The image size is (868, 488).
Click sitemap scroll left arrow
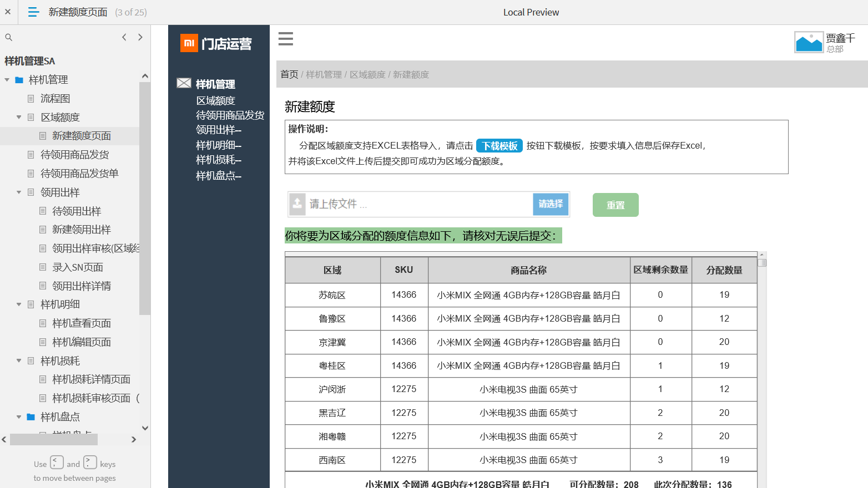4,440
